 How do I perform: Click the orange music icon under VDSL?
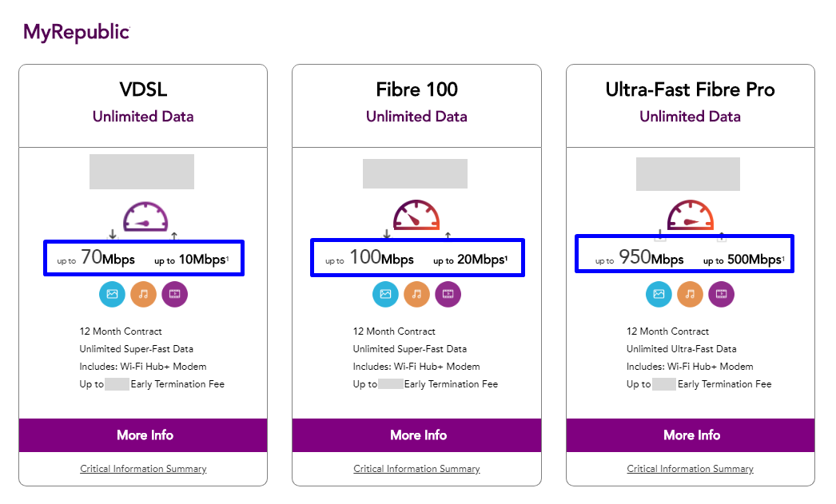click(x=143, y=294)
